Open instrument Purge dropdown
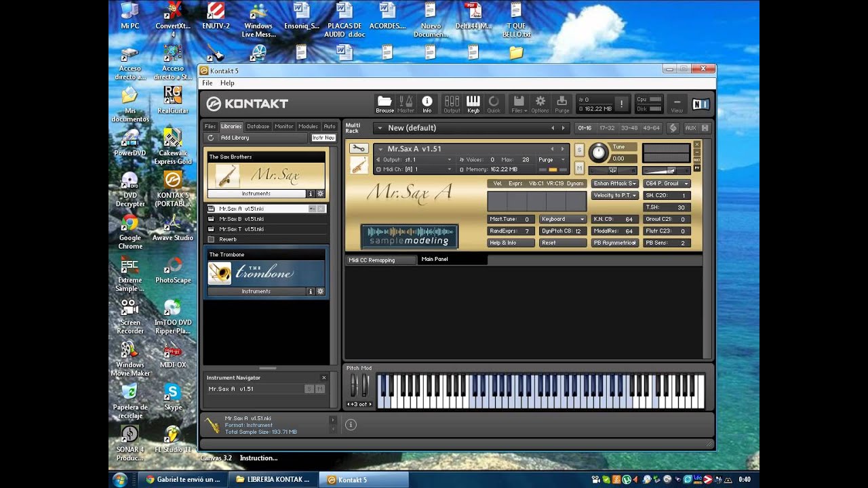Screen dimensions: 868x488 click(x=551, y=160)
